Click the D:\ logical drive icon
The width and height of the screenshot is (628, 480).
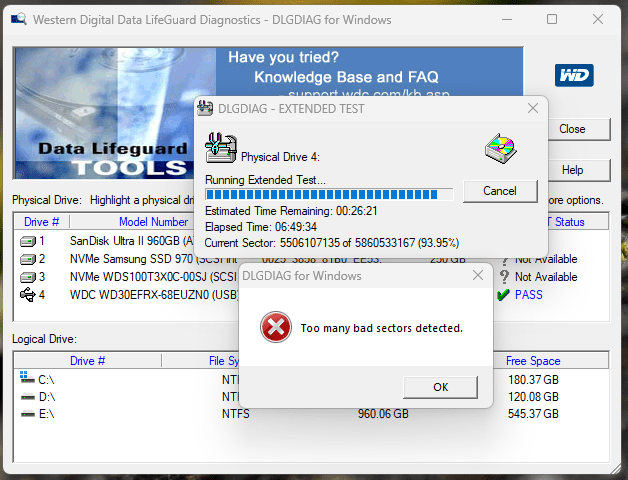(x=28, y=397)
